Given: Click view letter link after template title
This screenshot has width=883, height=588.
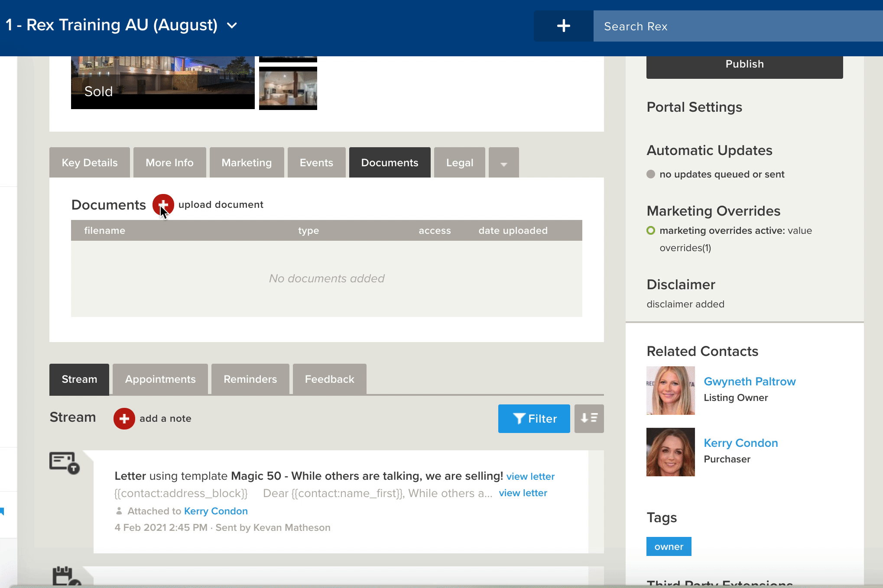Looking at the screenshot, I should tap(530, 476).
